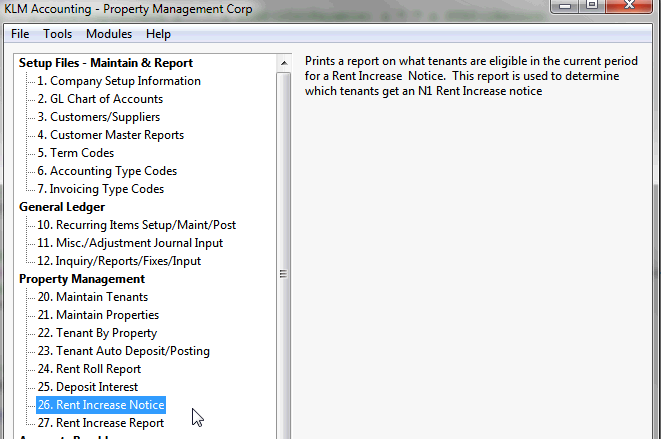Select 3. Customers/Suppliers item

pos(99,117)
